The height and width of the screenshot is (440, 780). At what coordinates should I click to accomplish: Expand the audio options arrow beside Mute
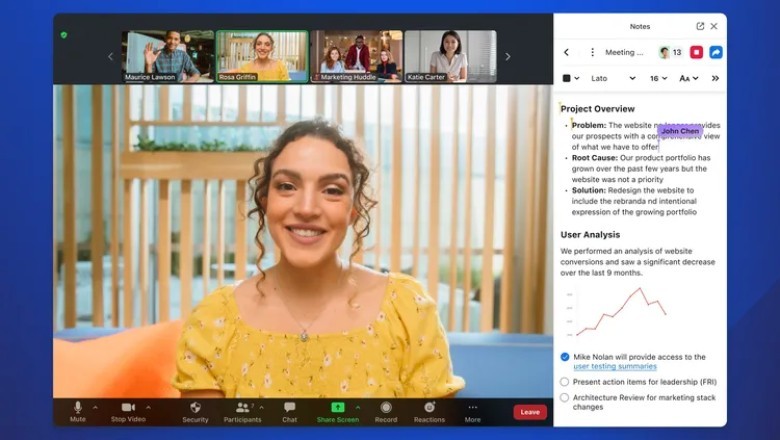[x=96, y=407]
